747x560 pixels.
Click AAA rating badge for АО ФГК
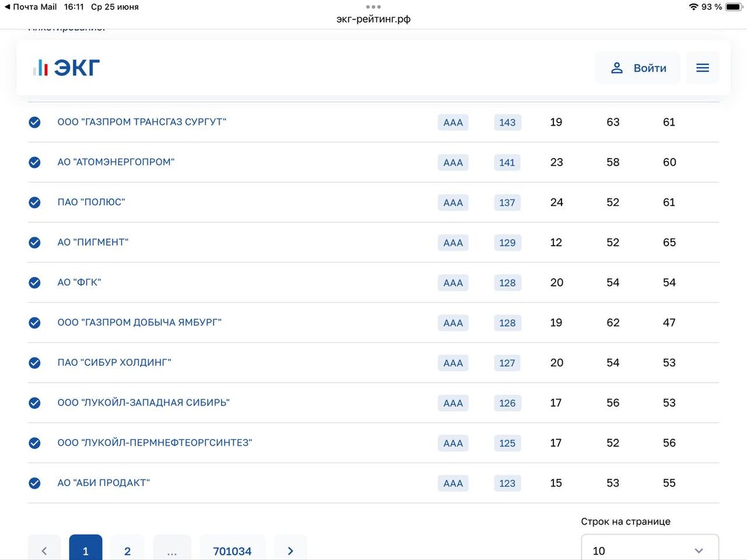point(453,282)
